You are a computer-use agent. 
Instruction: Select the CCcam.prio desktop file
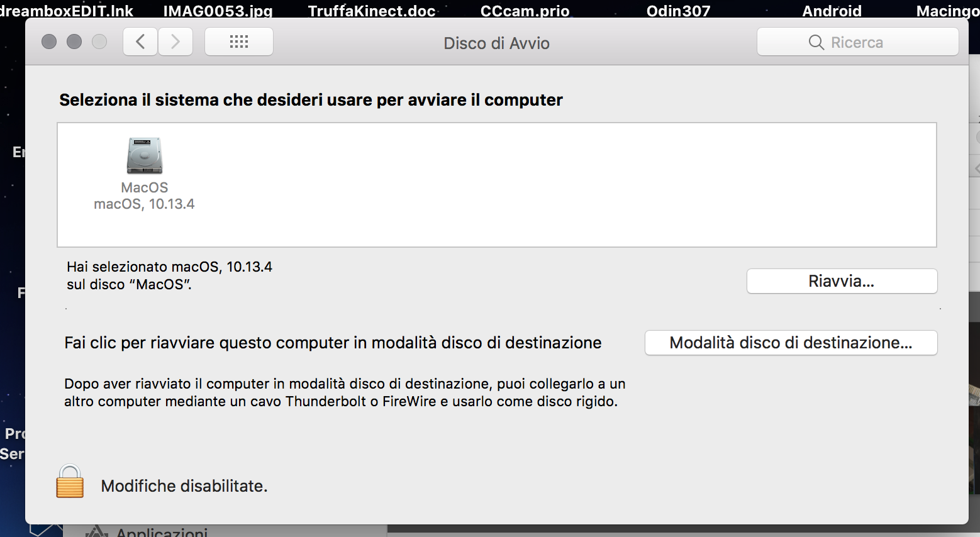525,11
